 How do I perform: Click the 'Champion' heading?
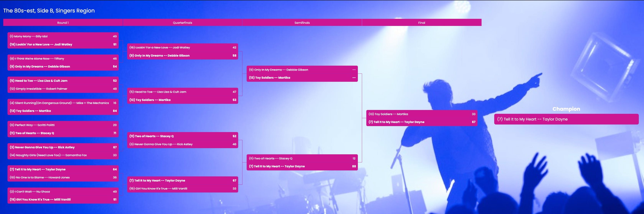566,109
